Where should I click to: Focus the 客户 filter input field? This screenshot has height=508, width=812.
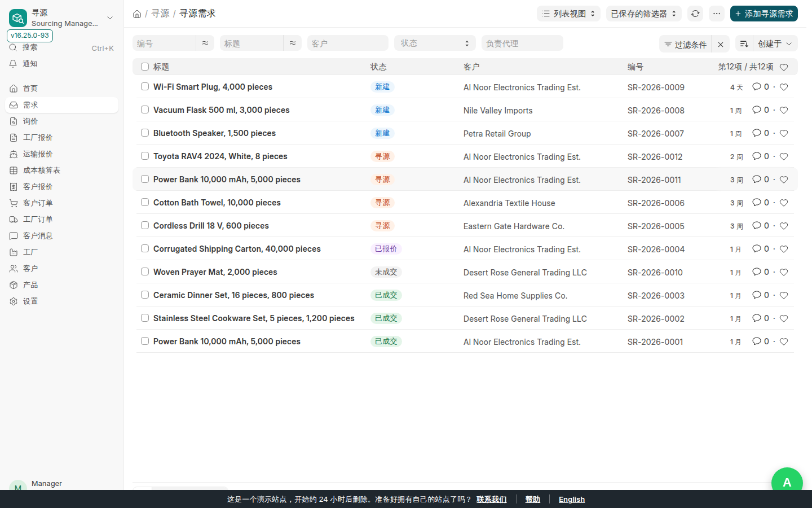pos(348,43)
